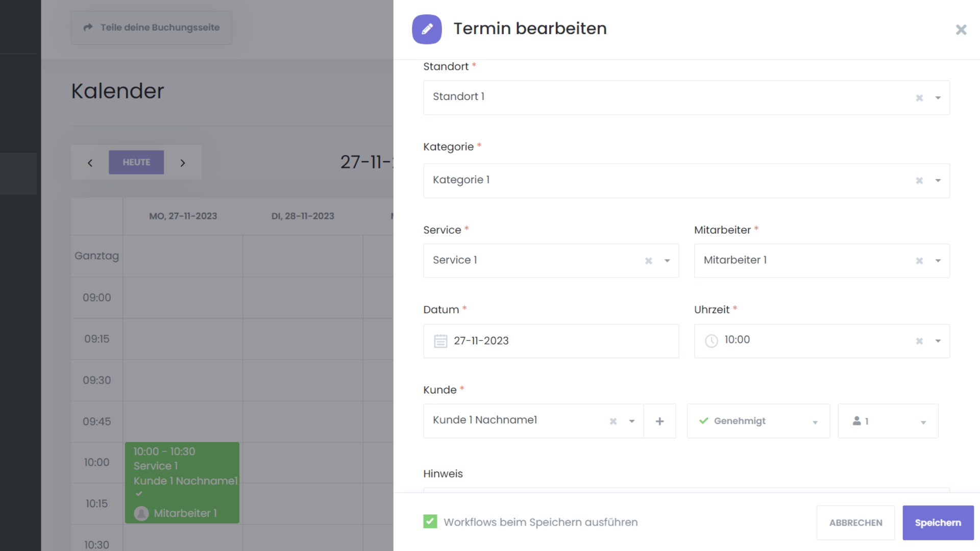Go to previous week with left arrow
Viewport: 980px width, 551px height.
coord(90,163)
